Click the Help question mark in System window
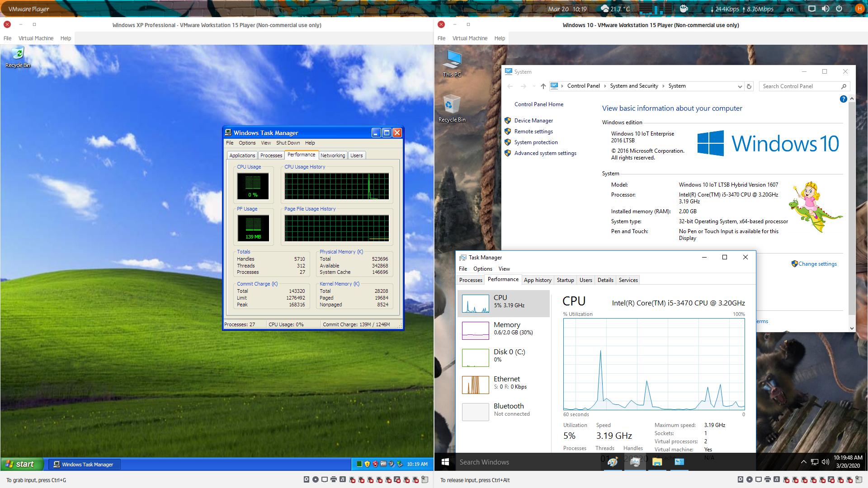 click(x=843, y=99)
